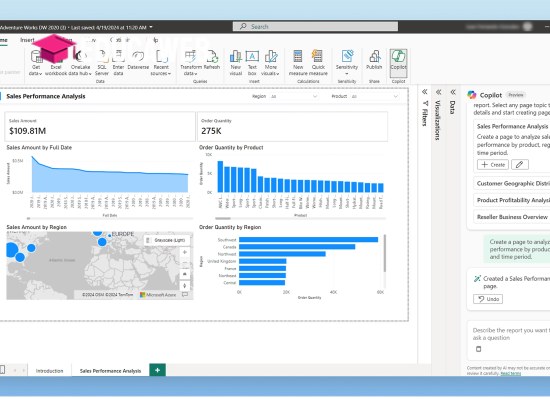The height and width of the screenshot is (400, 550).
Task: Create a Quick measure
Action: pos(318,63)
